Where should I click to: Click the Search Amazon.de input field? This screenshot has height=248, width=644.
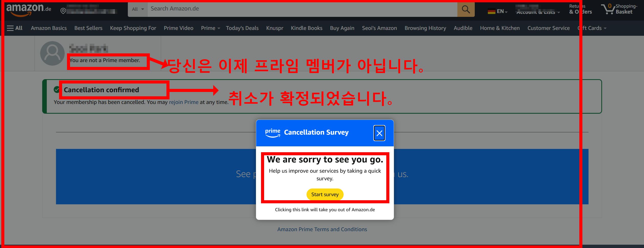302,9
